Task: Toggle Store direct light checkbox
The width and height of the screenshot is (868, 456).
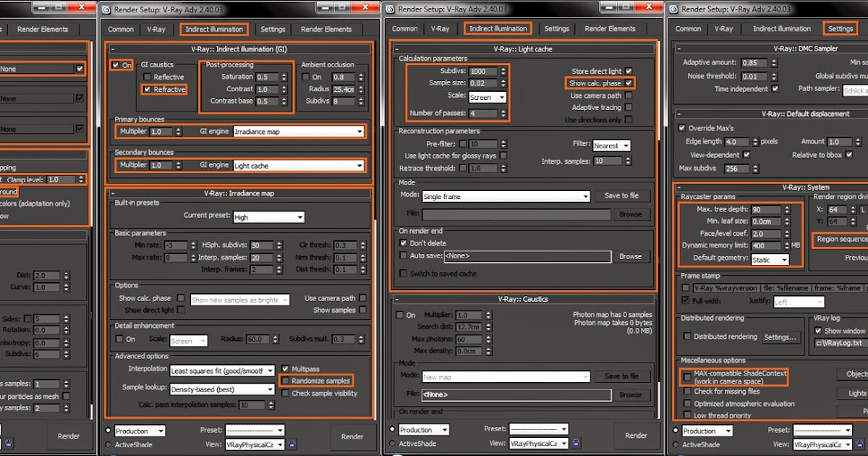Action: click(629, 71)
